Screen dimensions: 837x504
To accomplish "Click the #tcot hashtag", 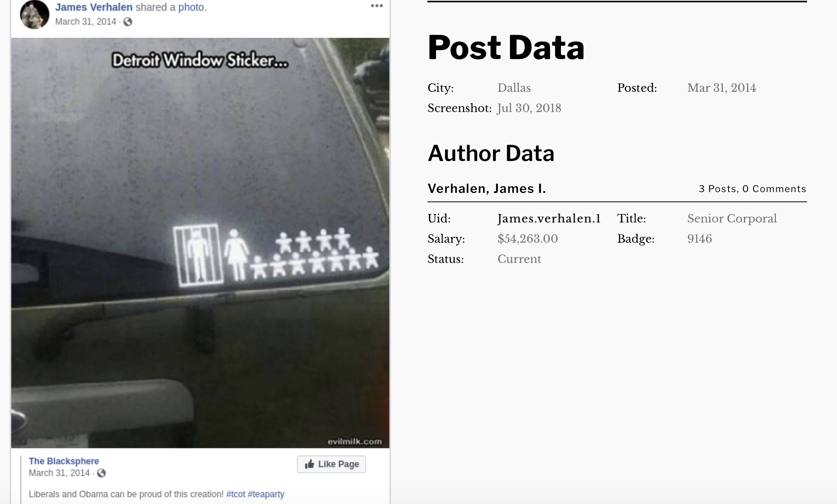I will [236, 494].
